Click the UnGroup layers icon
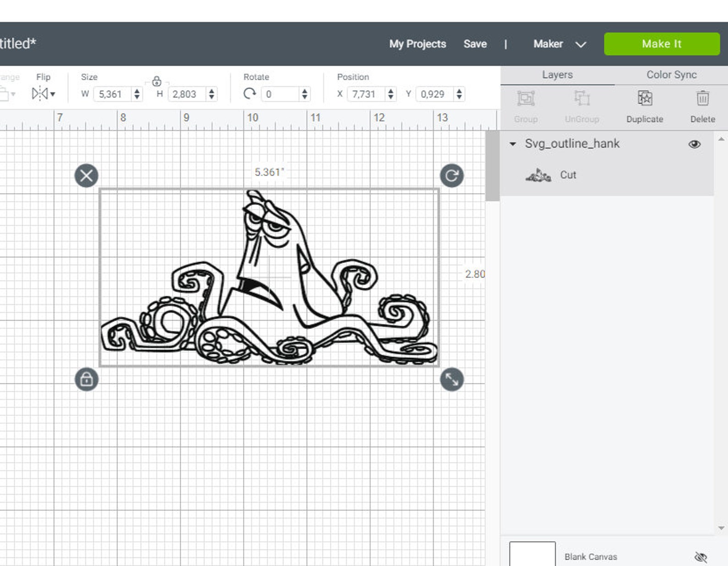 (582, 98)
